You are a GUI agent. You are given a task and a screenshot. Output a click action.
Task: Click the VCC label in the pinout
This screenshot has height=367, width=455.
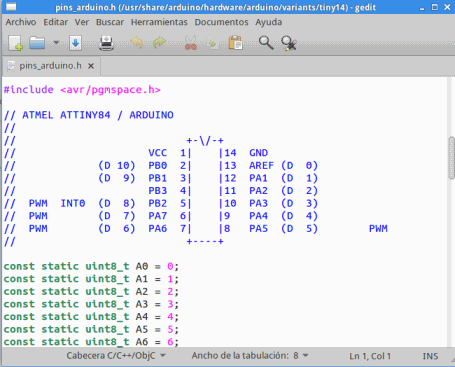(157, 153)
